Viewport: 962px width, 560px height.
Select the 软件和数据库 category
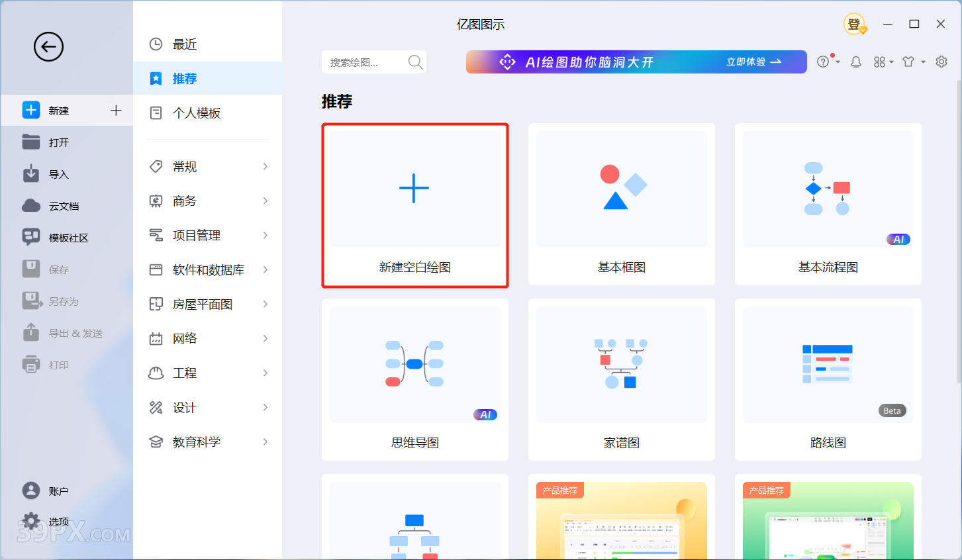pos(207,269)
